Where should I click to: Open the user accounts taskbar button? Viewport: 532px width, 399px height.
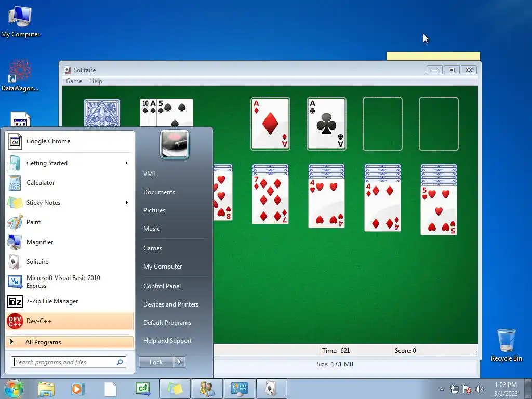coord(207,389)
